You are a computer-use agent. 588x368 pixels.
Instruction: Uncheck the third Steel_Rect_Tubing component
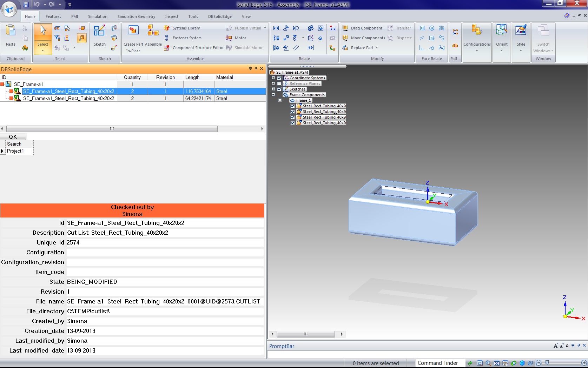293,117
